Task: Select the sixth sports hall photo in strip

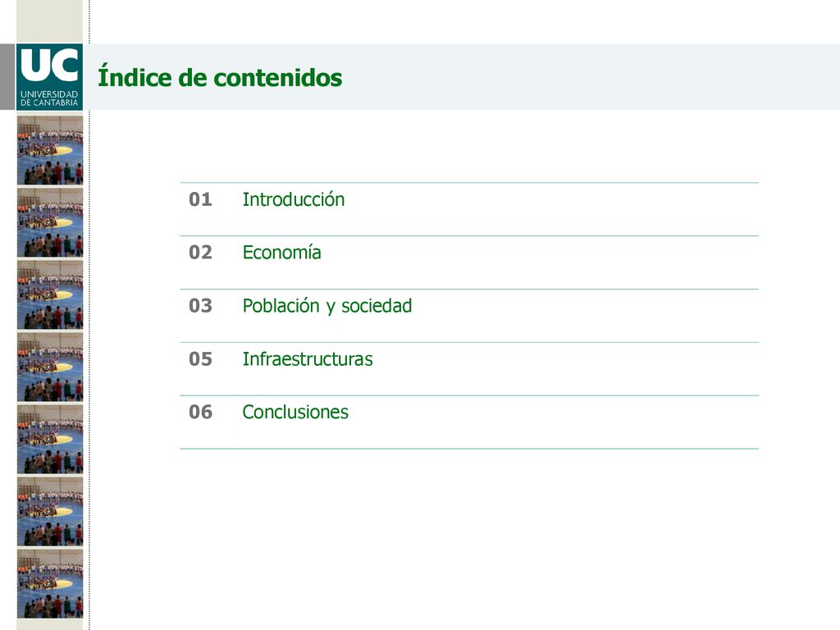Action: [50, 512]
